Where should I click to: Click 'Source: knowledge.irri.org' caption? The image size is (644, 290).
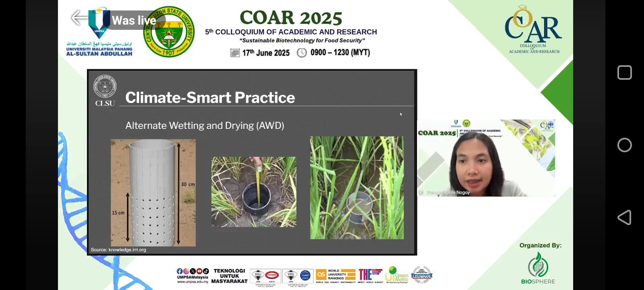point(118,250)
